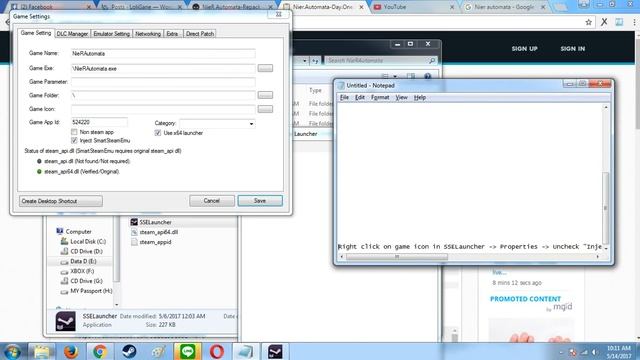Screen dimensions: 640x360
Task: Open the Windows Start button
Action: pos(13,351)
